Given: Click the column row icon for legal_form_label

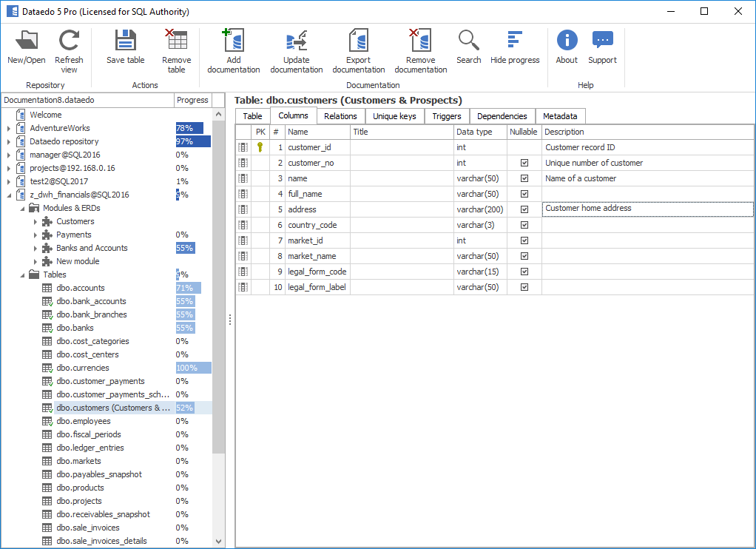Looking at the screenshot, I should tap(243, 287).
